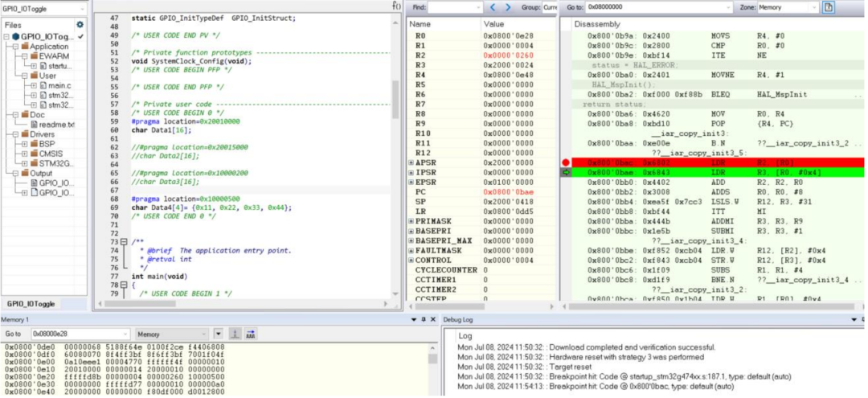
Task: Click the Registers horizontal scrollbar
Action: point(481,306)
